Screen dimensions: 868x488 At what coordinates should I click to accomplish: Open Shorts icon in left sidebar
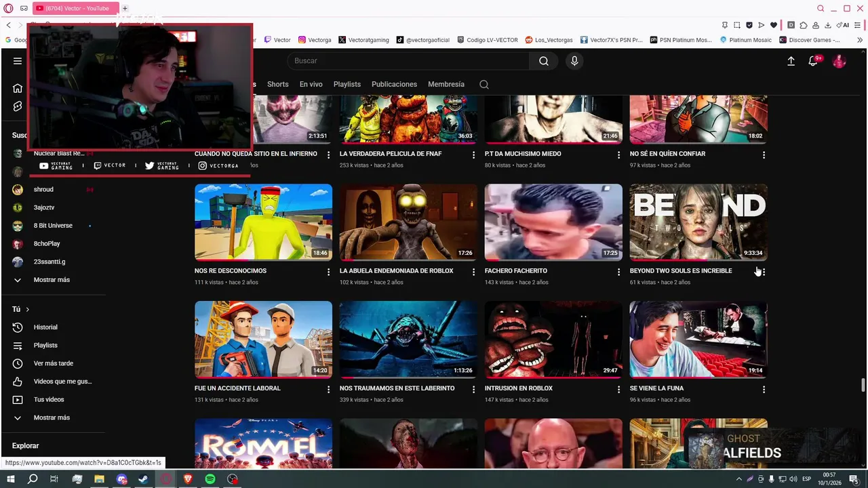click(18, 106)
